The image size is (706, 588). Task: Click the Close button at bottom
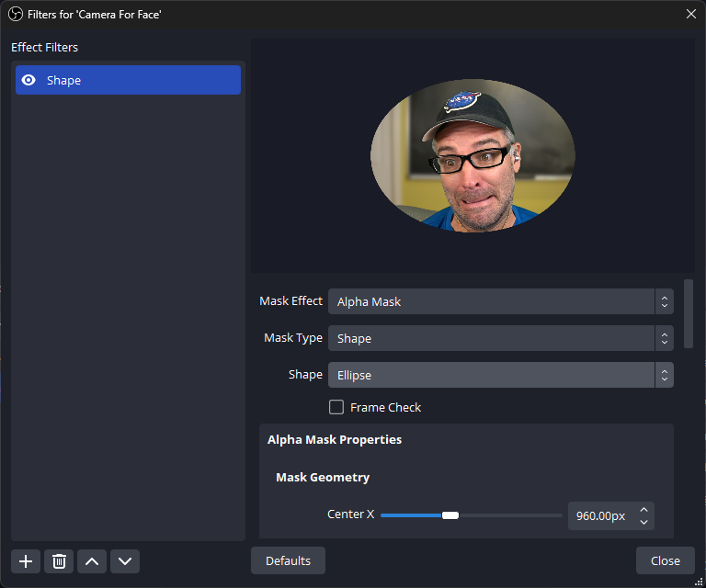coord(665,560)
